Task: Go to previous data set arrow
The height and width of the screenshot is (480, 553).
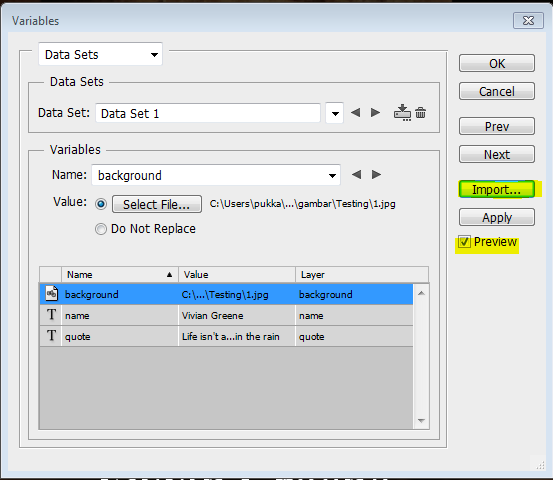Action: pyautogui.click(x=356, y=113)
